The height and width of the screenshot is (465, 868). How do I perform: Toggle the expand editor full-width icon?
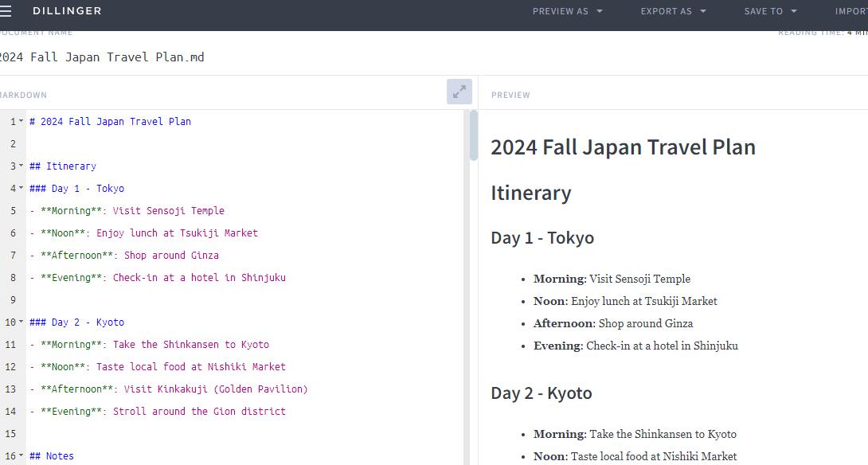[x=459, y=92]
